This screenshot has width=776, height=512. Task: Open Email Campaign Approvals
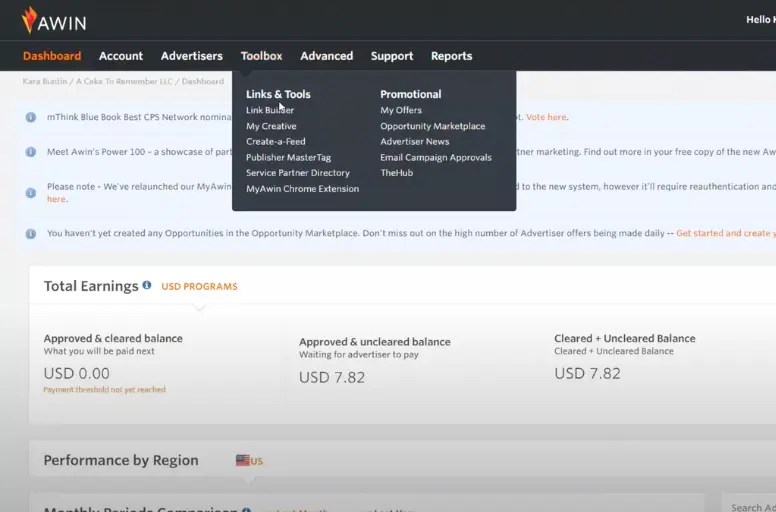(x=436, y=157)
